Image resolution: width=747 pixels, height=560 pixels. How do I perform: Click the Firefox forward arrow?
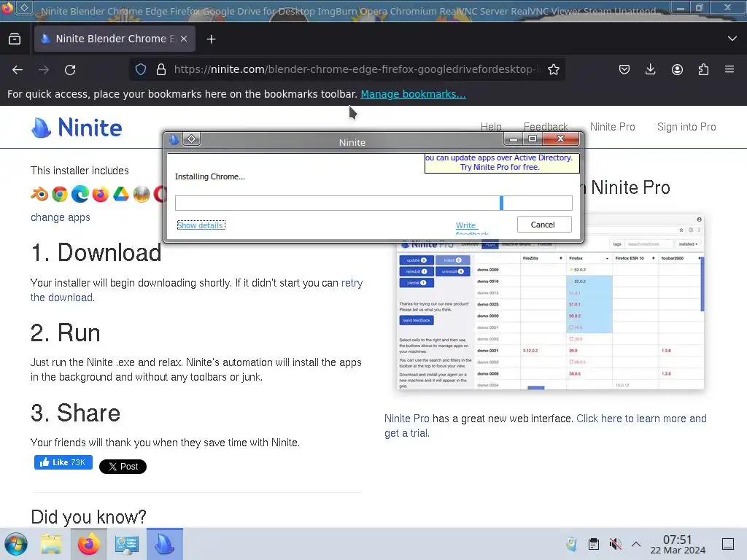point(44,70)
